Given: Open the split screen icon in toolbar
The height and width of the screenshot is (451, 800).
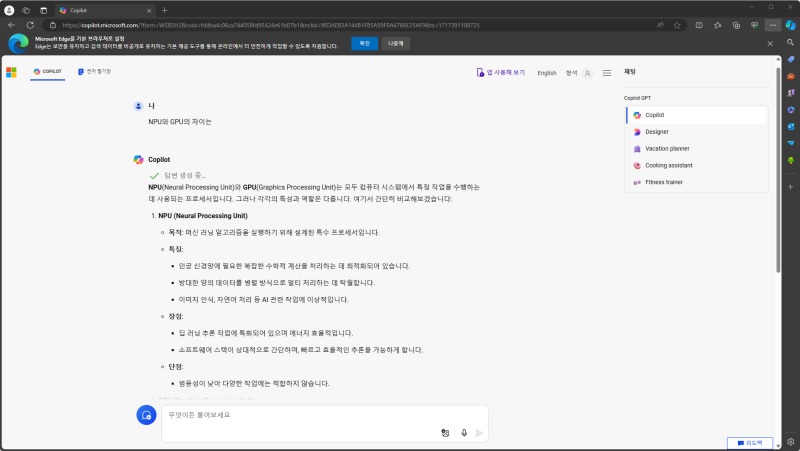Looking at the screenshot, I should (699, 25).
